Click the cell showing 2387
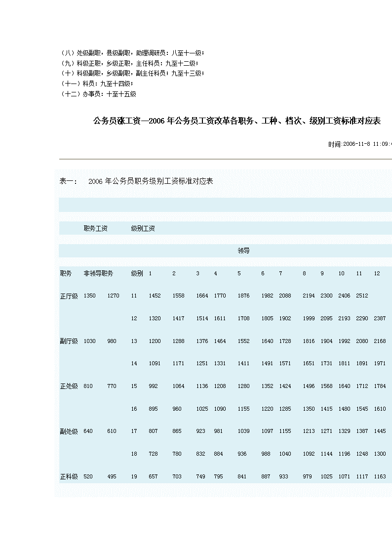Image resolution: width=392 pixels, height=555 pixels. tap(380, 319)
